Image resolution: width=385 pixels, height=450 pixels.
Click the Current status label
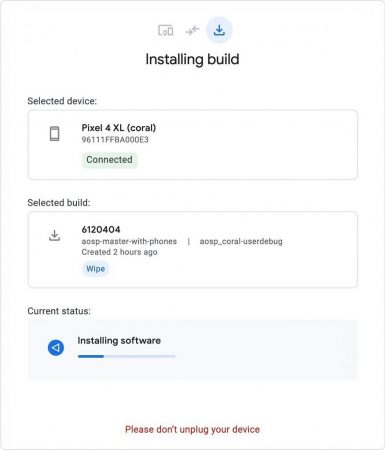coord(59,311)
